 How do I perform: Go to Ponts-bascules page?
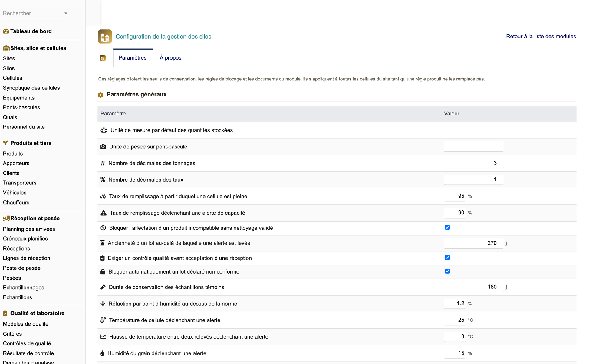tap(21, 107)
